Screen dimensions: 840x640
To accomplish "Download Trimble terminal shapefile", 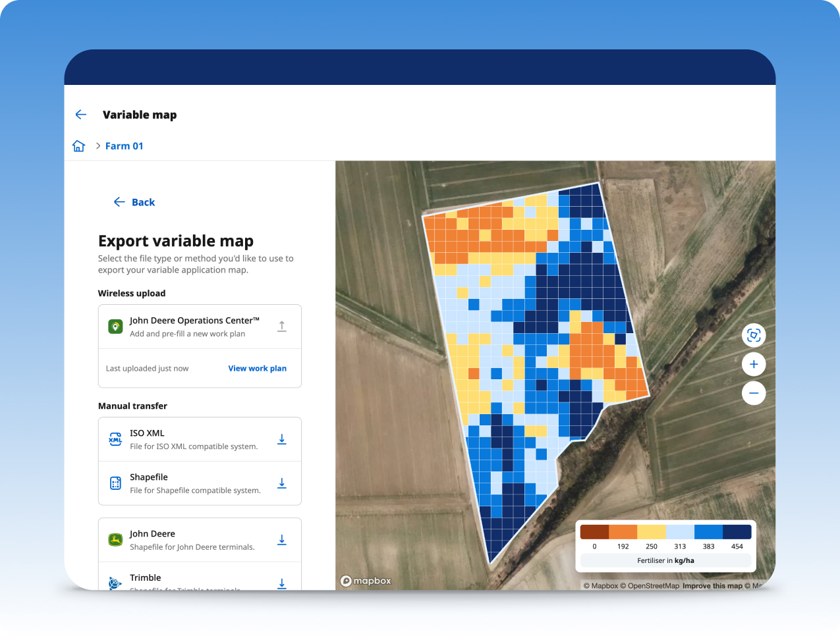I will 281,583.
